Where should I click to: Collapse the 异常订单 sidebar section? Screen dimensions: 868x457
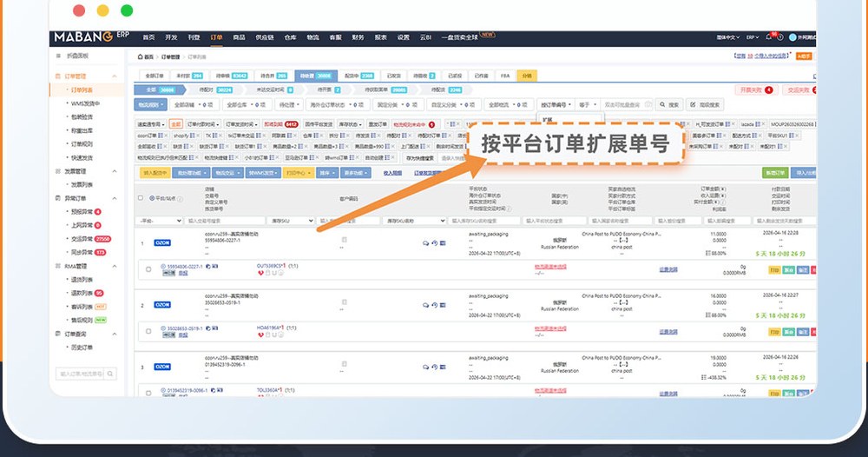coord(115,198)
